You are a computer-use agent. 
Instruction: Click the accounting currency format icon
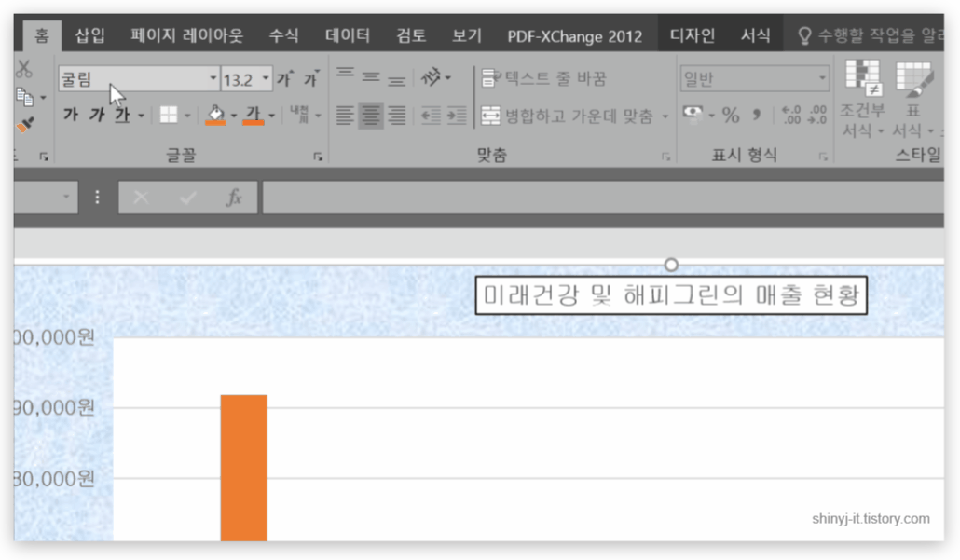tap(693, 115)
